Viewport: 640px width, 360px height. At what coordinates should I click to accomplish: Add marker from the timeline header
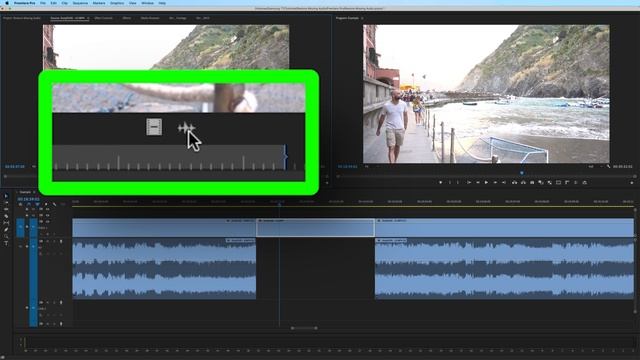pos(46,204)
